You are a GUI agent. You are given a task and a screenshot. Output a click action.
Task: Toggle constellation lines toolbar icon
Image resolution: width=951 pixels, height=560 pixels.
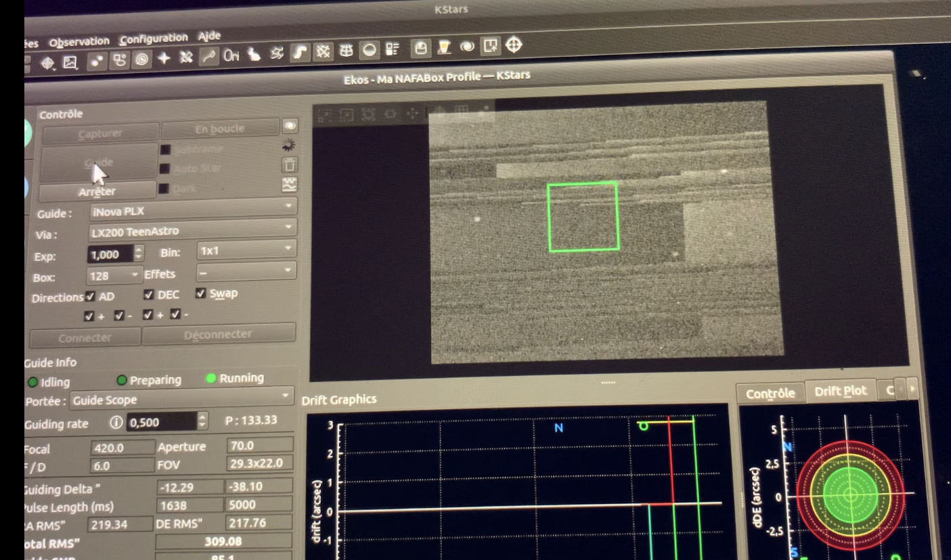point(209,57)
